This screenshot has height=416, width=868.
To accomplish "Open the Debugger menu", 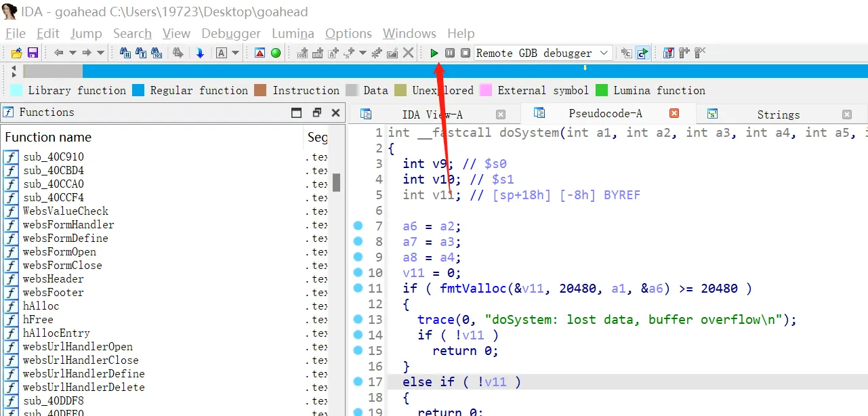I will pyautogui.click(x=231, y=33).
